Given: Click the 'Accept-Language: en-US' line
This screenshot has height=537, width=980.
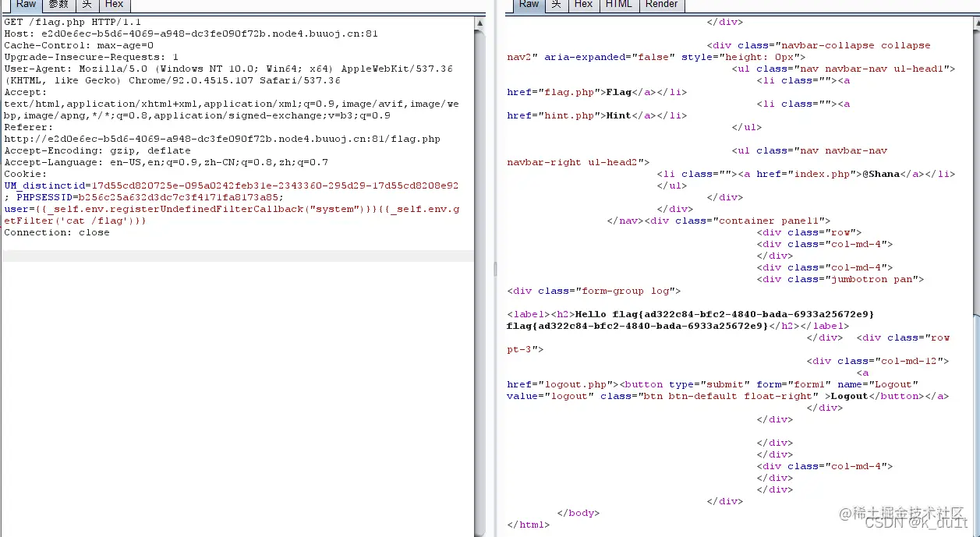Looking at the screenshot, I should click(x=166, y=163).
